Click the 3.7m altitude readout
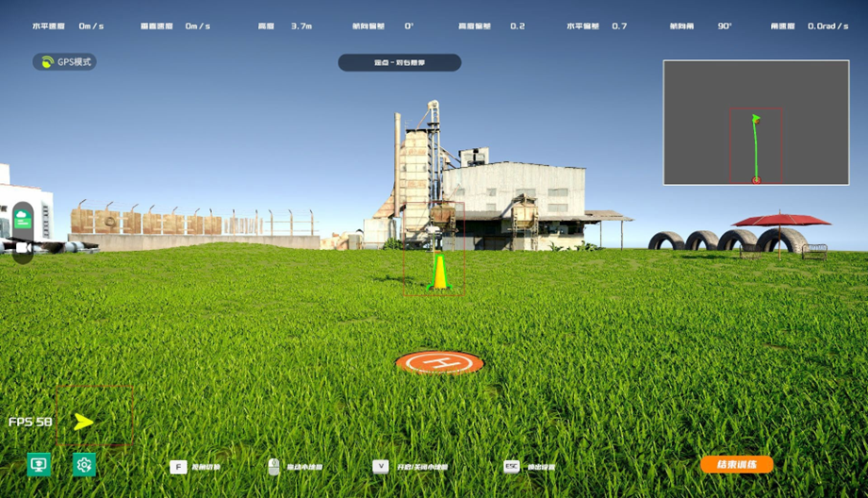Viewport: 868px width, 498px height. [302, 26]
